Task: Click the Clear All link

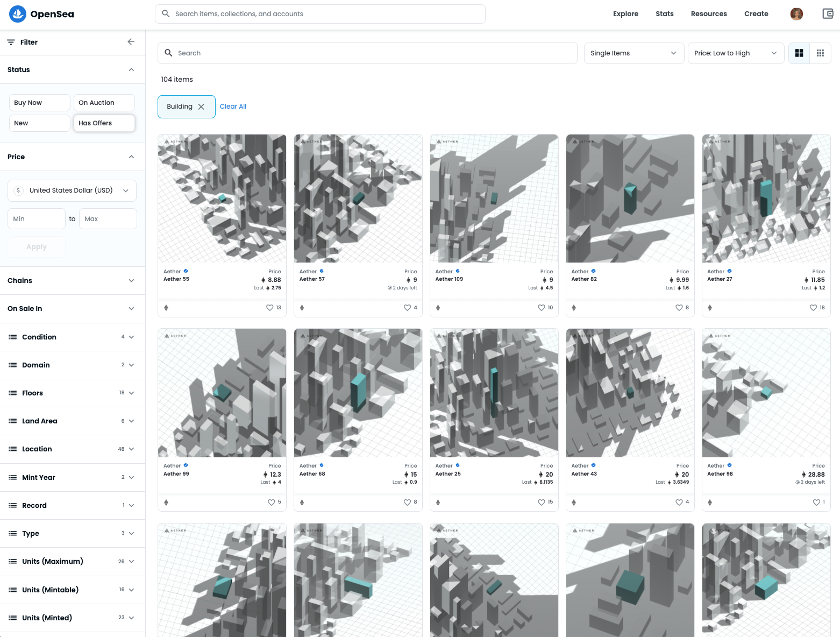Action: 233,107
